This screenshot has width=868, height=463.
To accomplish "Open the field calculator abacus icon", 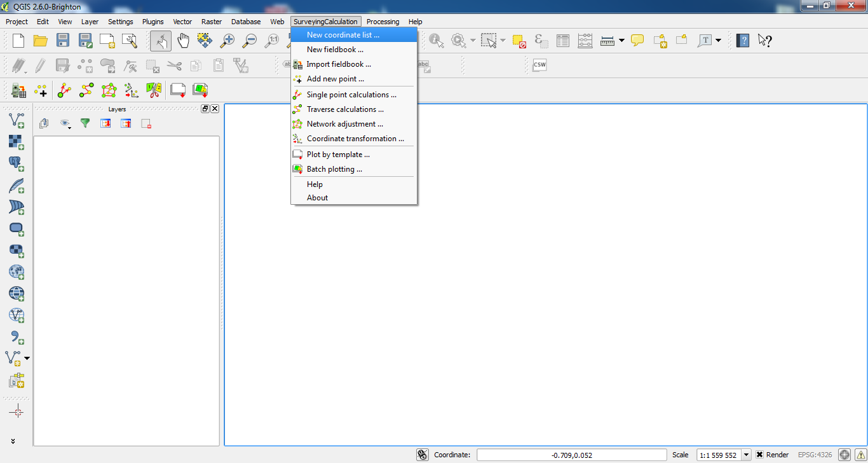I will click(585, 41).
